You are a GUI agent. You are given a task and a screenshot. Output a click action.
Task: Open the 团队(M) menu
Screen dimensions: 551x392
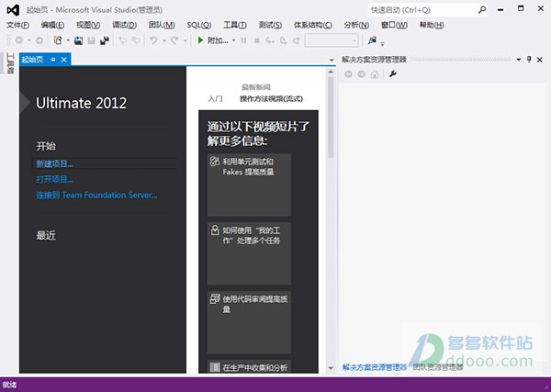pyautogui.click(x=162, y=26)
